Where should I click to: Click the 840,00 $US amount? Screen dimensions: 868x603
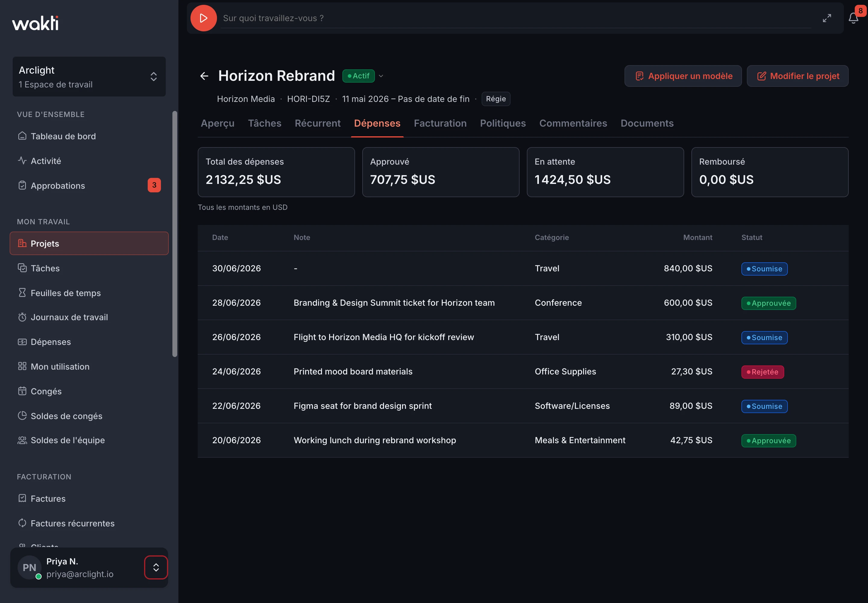(688, 268)
